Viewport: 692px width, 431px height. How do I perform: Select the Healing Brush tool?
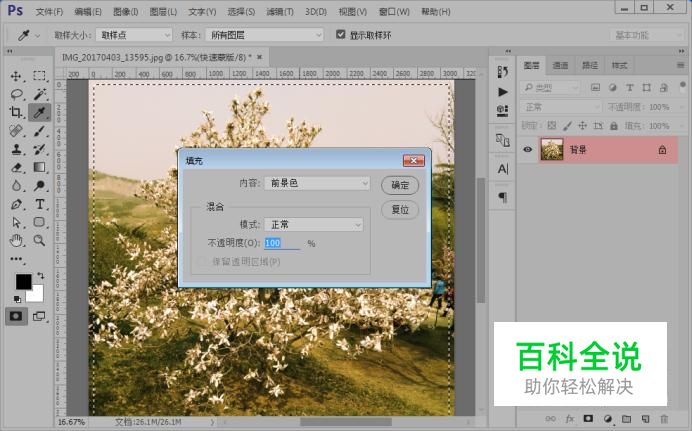(x=16, y=131)
